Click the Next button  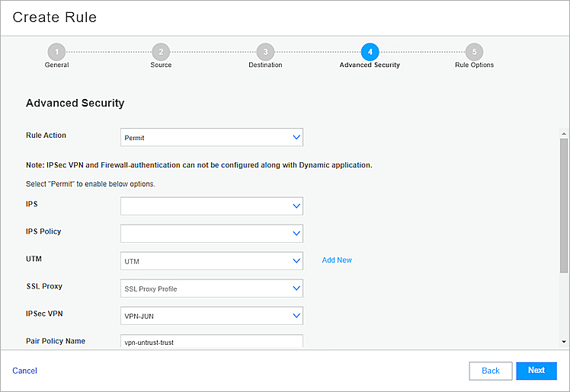coord(536,371)
